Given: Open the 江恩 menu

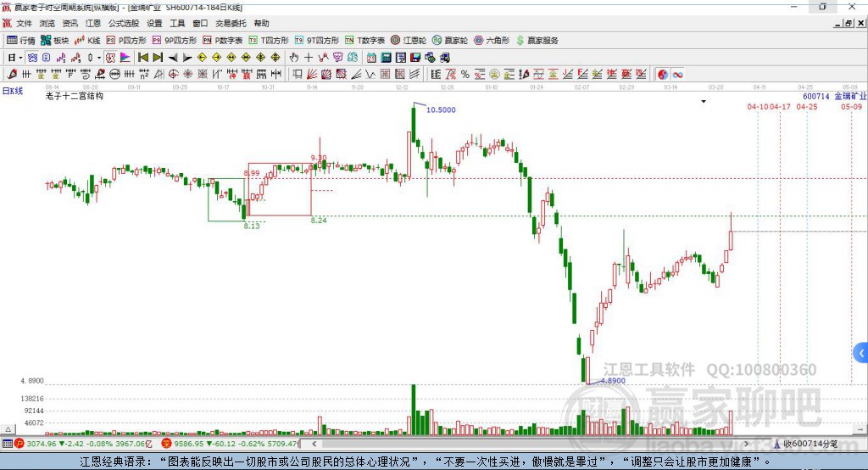Looking at the screenshot, I should 93,23.
